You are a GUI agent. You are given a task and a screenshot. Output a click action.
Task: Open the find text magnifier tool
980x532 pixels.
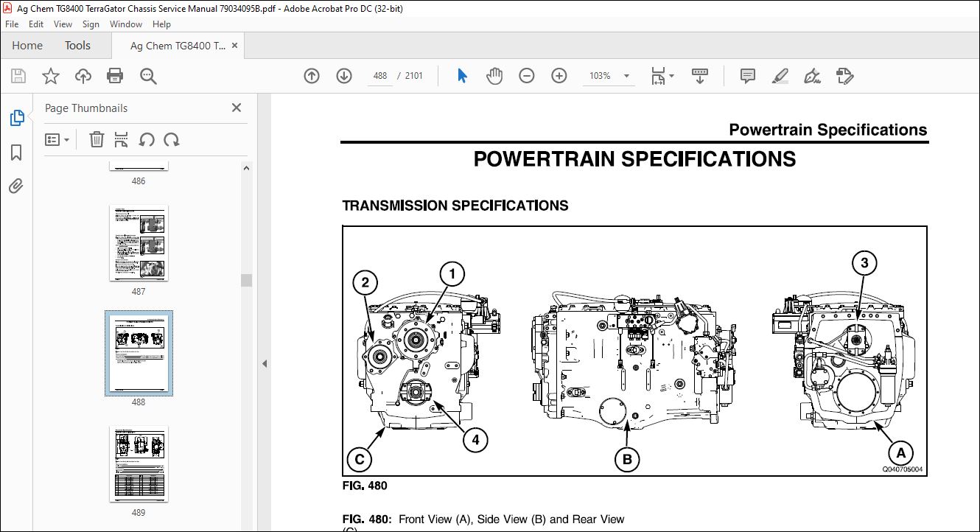tap(148, 76)
